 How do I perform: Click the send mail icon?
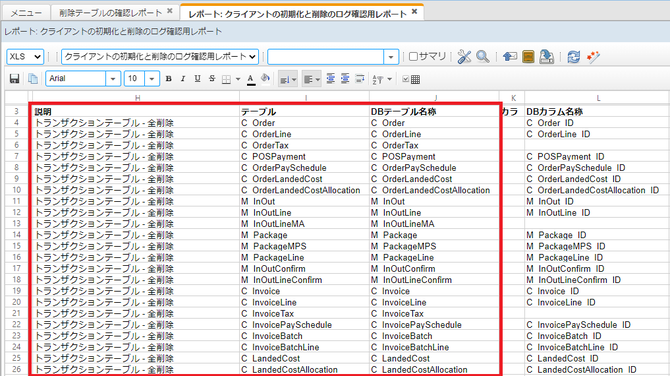(x=510, y=57)
